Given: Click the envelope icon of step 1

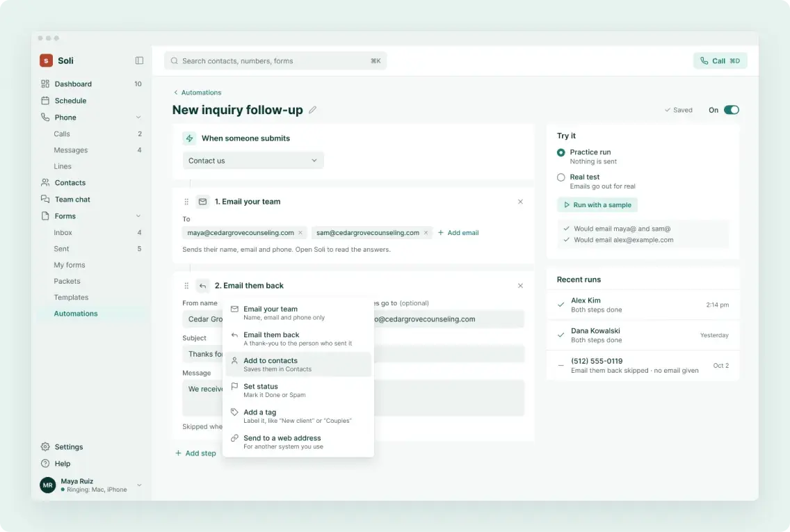Looking at the screenshot, I should (x=202, y=202).
